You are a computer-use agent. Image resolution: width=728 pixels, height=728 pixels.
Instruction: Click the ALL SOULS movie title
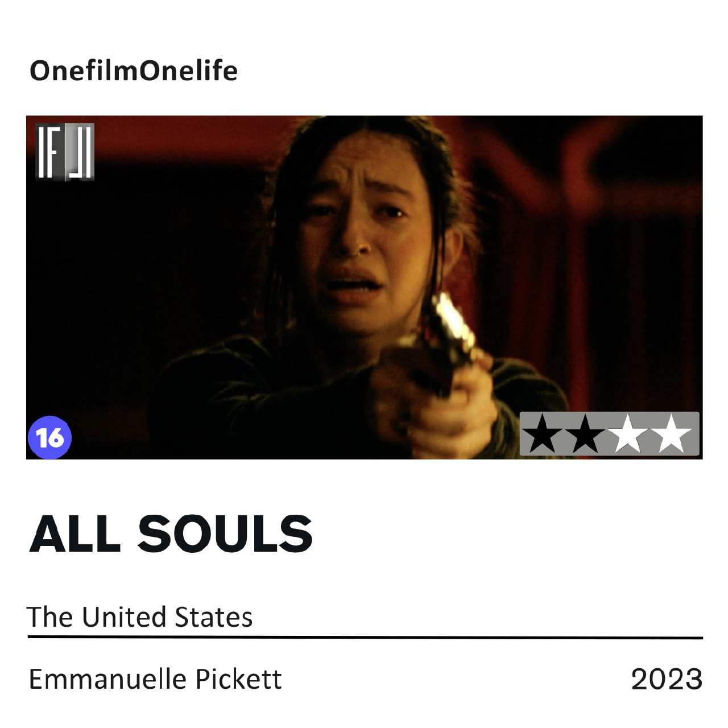point(171,533)
